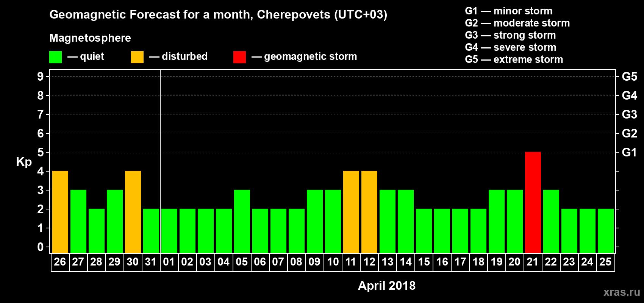
Task: Click the orange bar for day 30
Action: [133, 212]
